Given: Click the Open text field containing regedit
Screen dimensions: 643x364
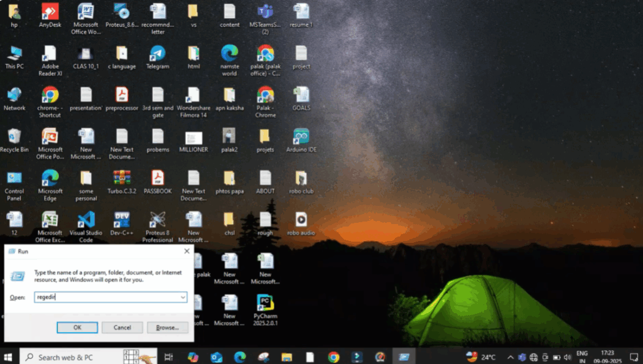Looking at the screenshot, I should [x=105, y=297].
